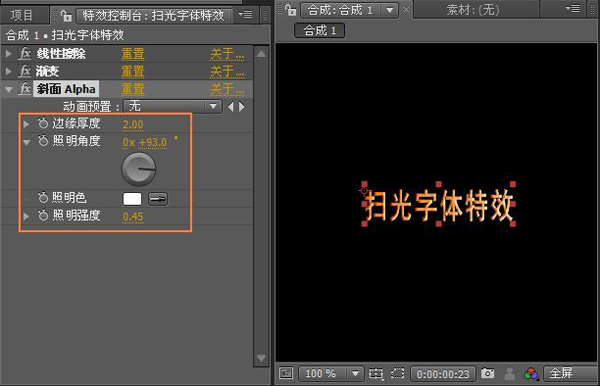The height and width of the screenshot is (386, 600).
Task: Close the 合成 1 viewer tab
Action: pyautogui.click(x=406, y=10)
